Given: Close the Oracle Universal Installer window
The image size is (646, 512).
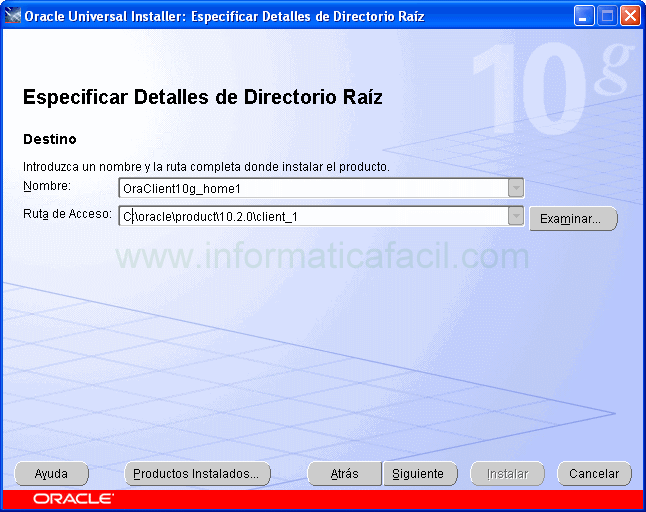Looking at the screenshot, I should (630, 16).
